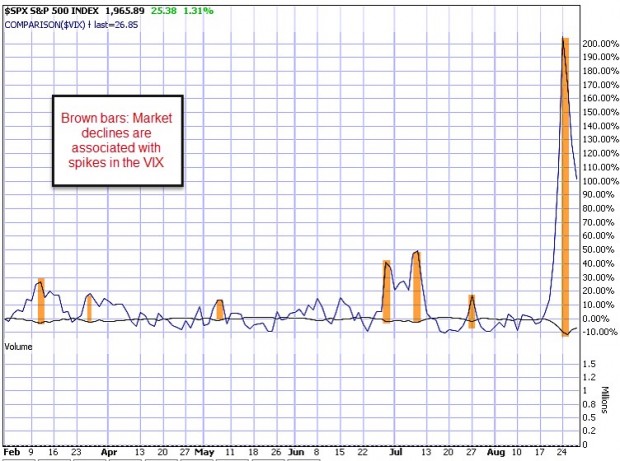Click the -10.00% y-axis label

pyautogui.click(x=600, y=332)
